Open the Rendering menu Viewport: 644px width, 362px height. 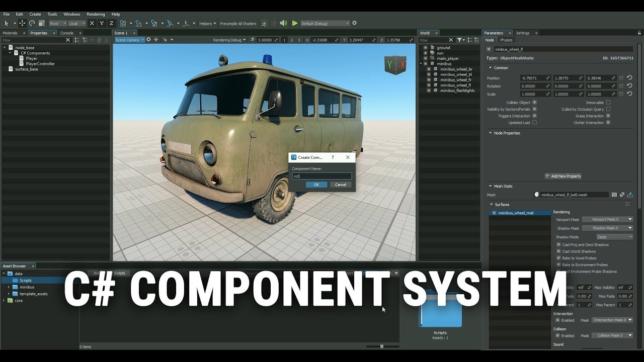coord(96,14)
